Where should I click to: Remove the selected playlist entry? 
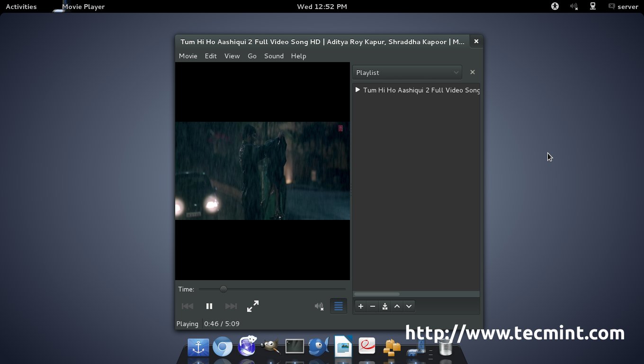coord(373,306)
